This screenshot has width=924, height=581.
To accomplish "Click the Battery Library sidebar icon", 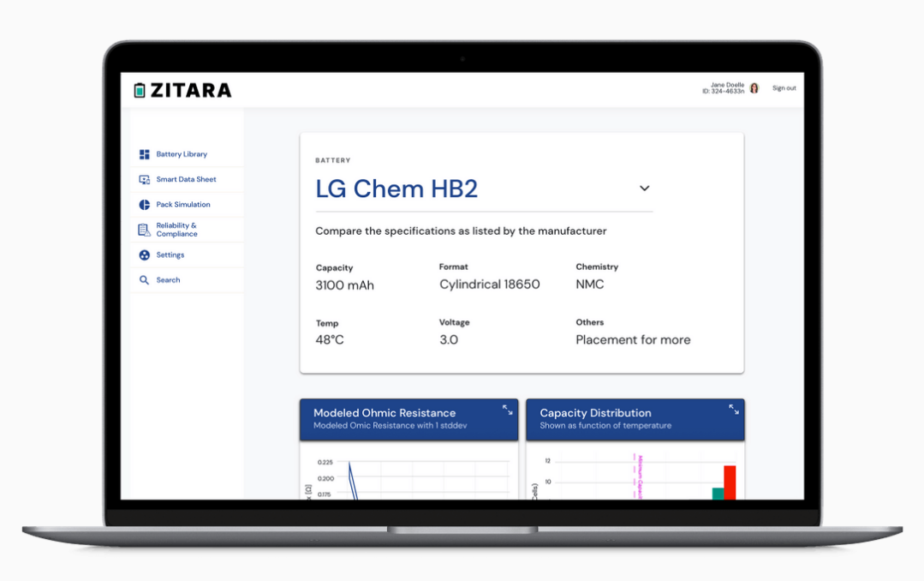I will pyautogui.click(x=145, y=154).
